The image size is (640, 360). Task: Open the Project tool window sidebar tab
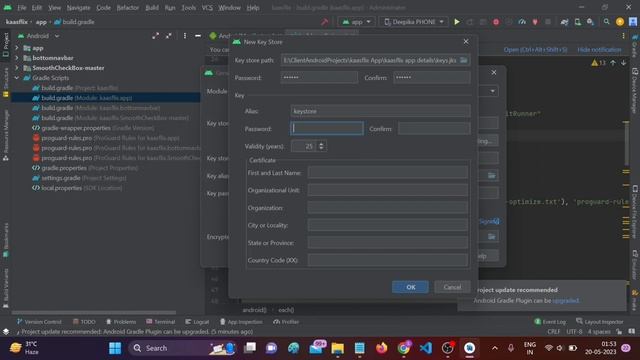(6, 44)
